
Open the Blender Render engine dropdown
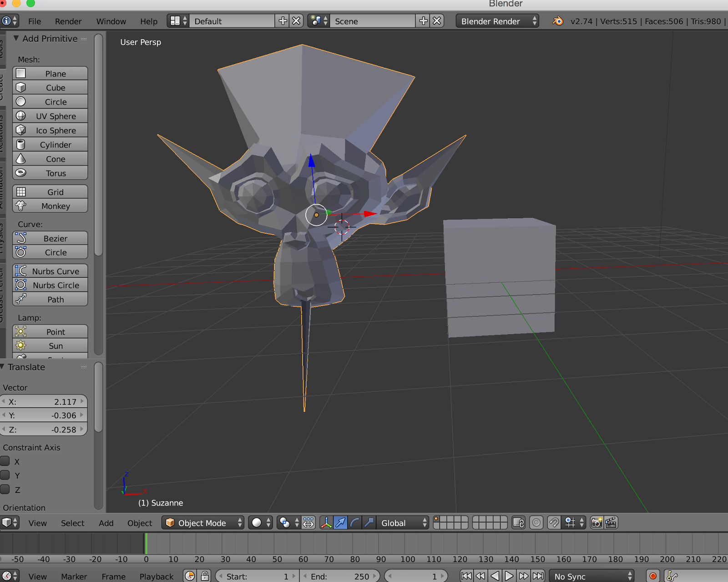pyautogui.click(x=497, y=21)
